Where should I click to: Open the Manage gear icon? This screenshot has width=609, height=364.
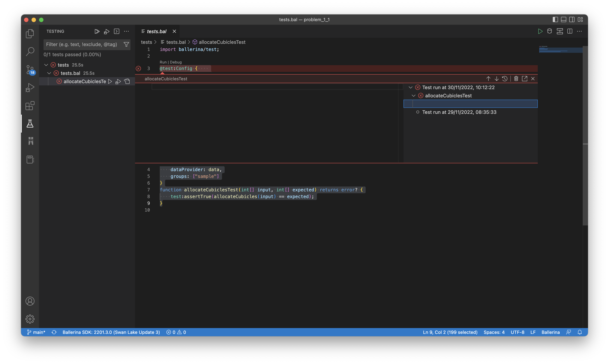(30, 319)
